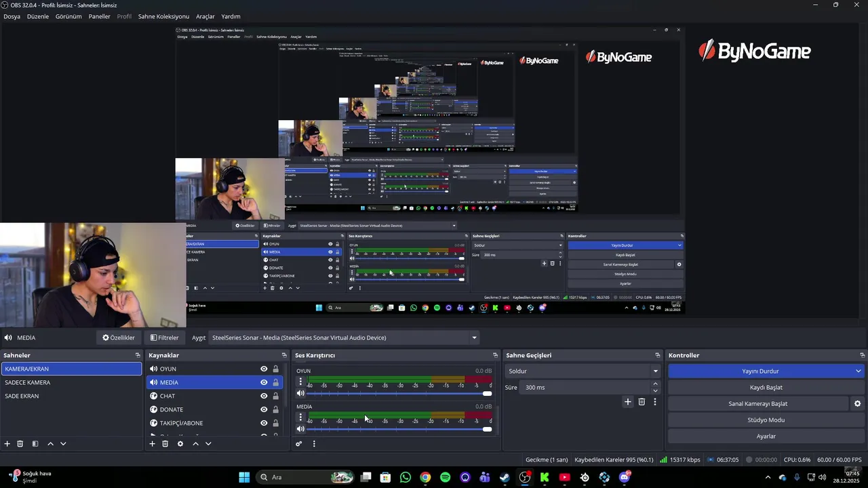
Task: Select the SADECE KAMERA scene
Action: click(x=71, y=382)
